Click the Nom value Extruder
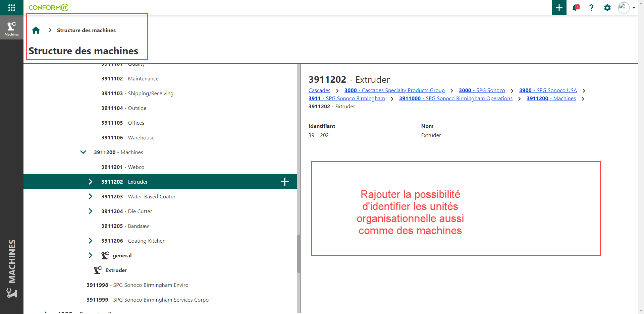644x314 pixels. (431, 135)
